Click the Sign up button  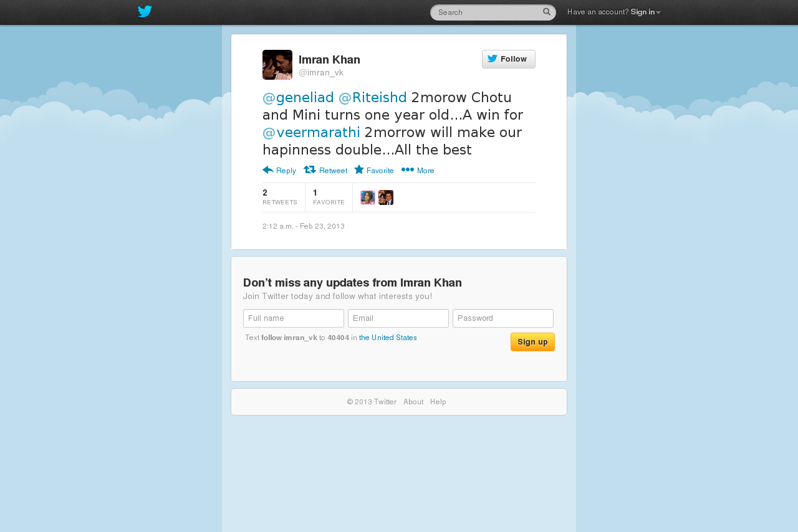(532, 342)
